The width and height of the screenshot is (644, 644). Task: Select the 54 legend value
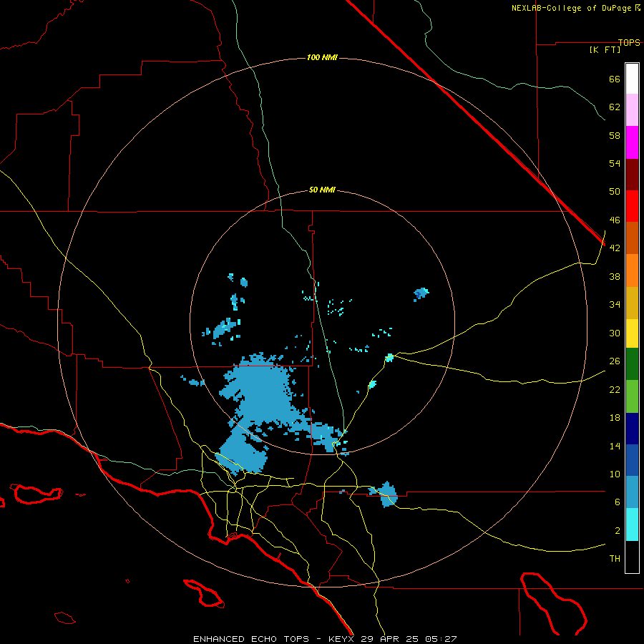[615, 163]
